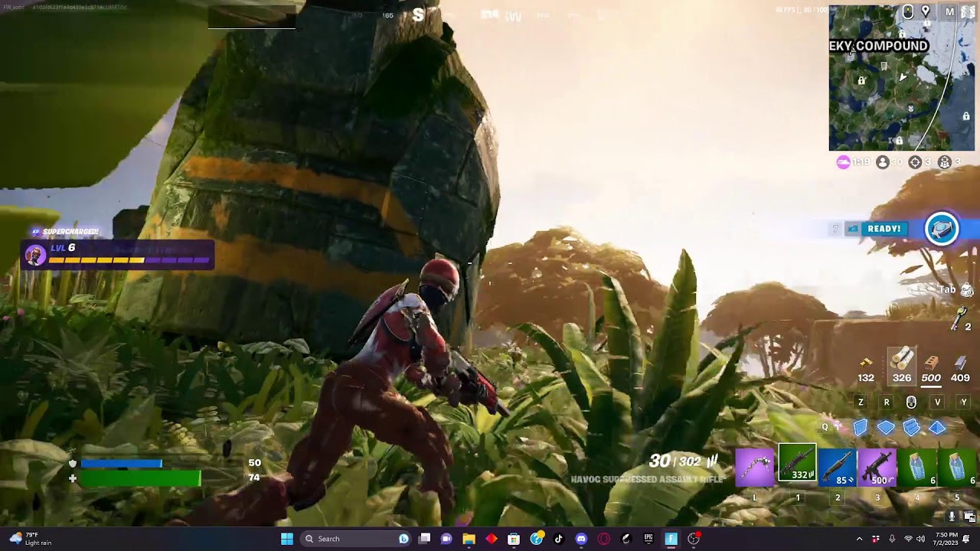Click the storm timer icon
This screenshot has width=980, height=551.
click(x=843, y=162)
